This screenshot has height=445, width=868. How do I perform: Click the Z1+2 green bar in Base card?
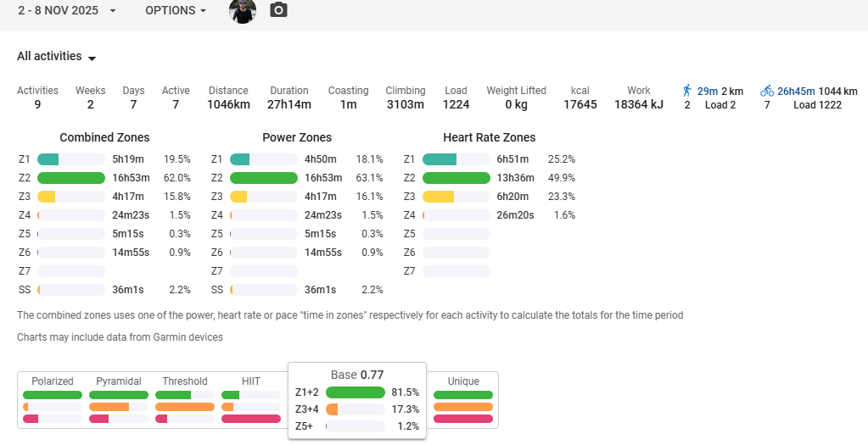tap(356, 392)
